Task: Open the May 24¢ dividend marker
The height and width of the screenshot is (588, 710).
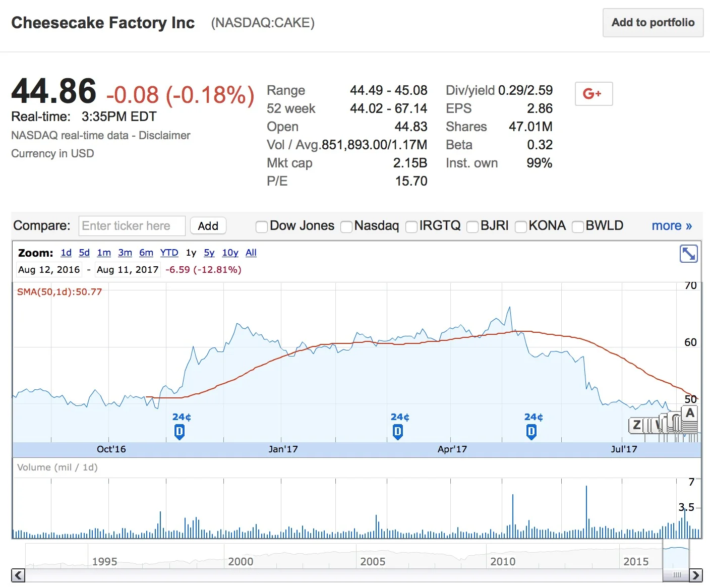Action: click(x=531, y=432)
